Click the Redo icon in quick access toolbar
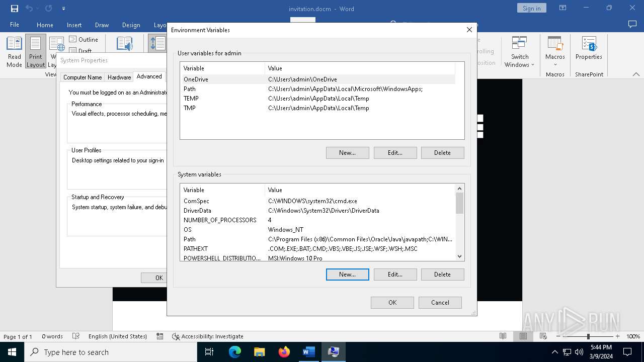This screenshot has width=644, height=362. 48,9
